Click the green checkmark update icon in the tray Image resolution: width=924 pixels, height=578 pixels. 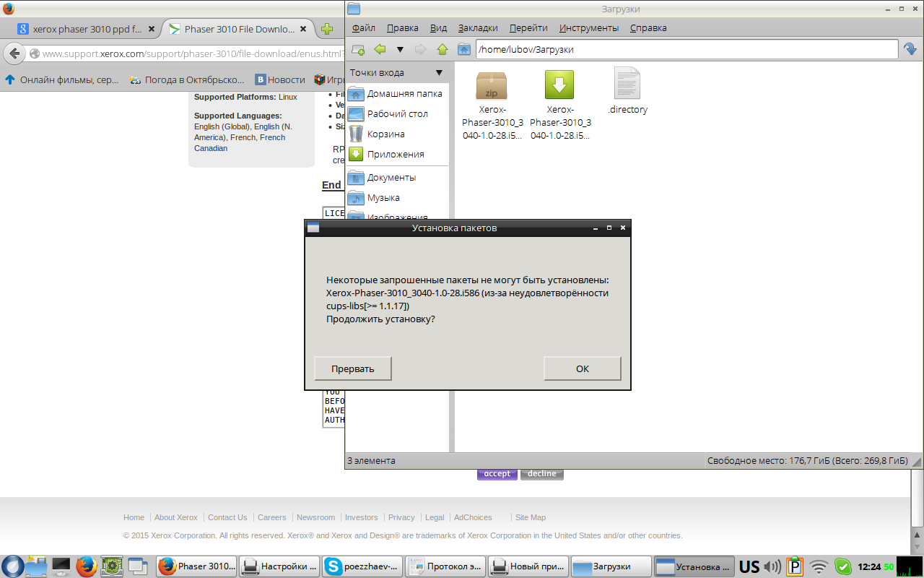coord(842,566)
